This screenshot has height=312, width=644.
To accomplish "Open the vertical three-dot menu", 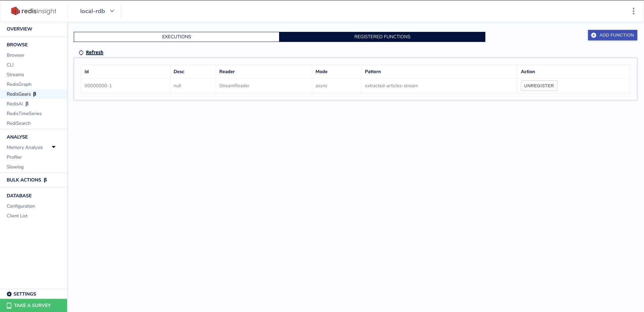I will coord(633,11).
